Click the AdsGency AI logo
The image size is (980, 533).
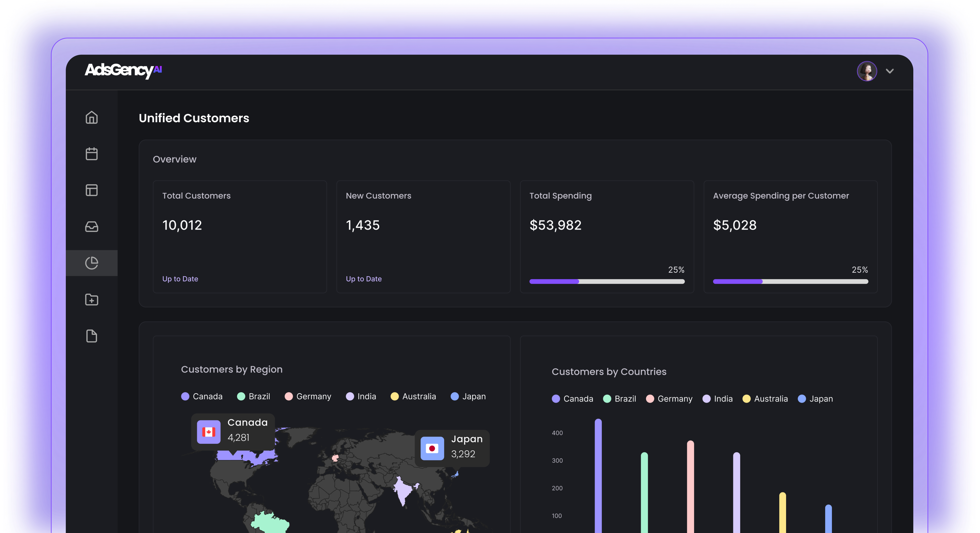(123, 70)
